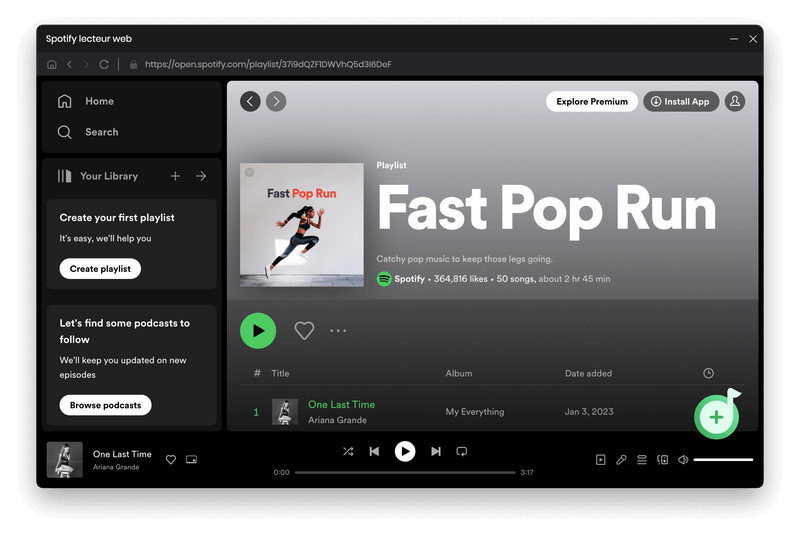Click the browser back arrow in address bar

69,64
